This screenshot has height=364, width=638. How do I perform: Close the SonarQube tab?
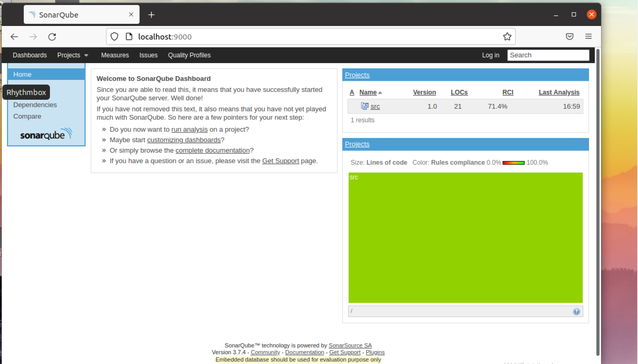(x=131, y=15)
